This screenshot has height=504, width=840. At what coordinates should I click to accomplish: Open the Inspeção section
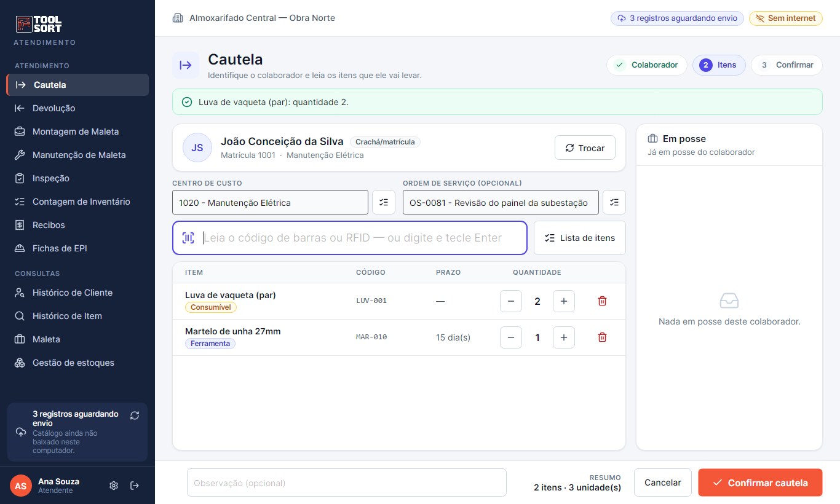(77, 178)
